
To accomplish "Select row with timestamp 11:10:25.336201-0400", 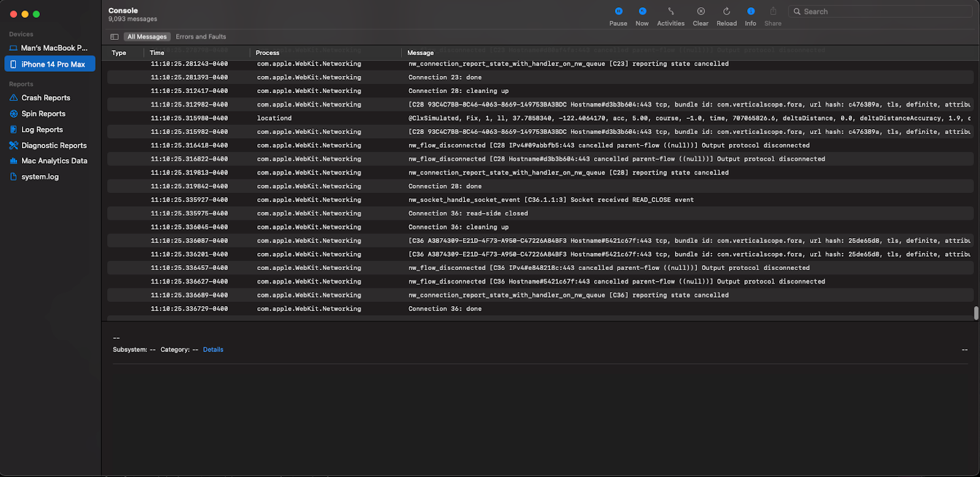I will click(x=540, y=255).
